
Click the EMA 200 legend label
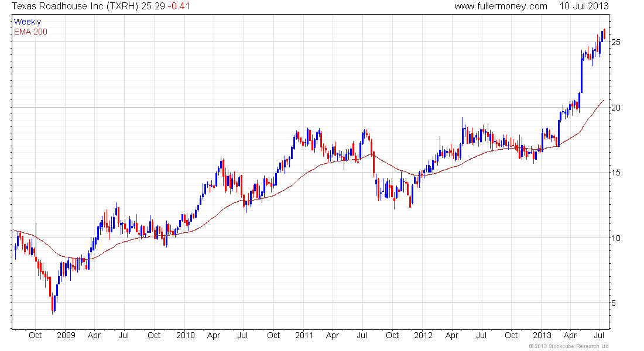(30, 32)
